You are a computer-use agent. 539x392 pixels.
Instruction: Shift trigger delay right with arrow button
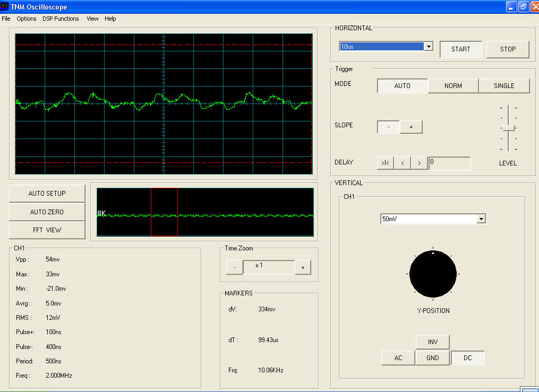(420, 163)
